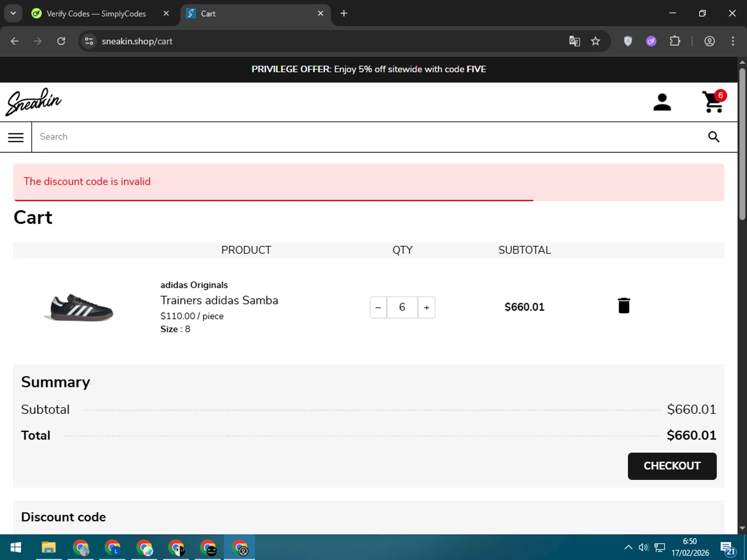The height and width of the screenshot is (560, 747).
Task: Click the adidas Samba shoe thumbnail
Action: [79, 307]
